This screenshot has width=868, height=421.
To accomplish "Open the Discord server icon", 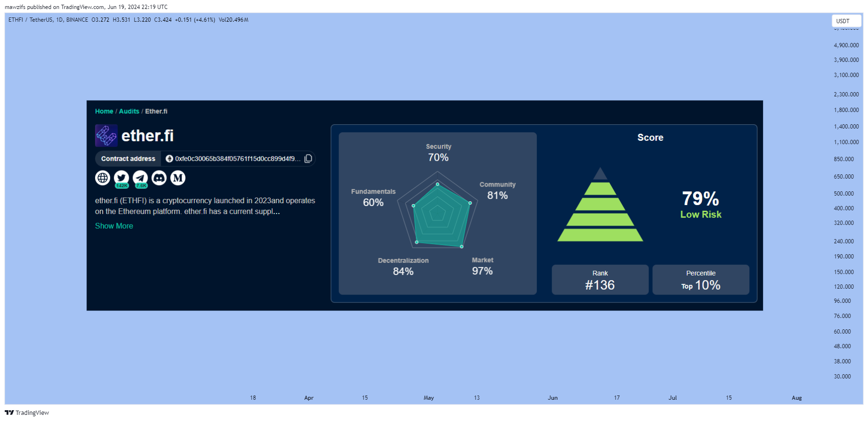I will point(159,178).
